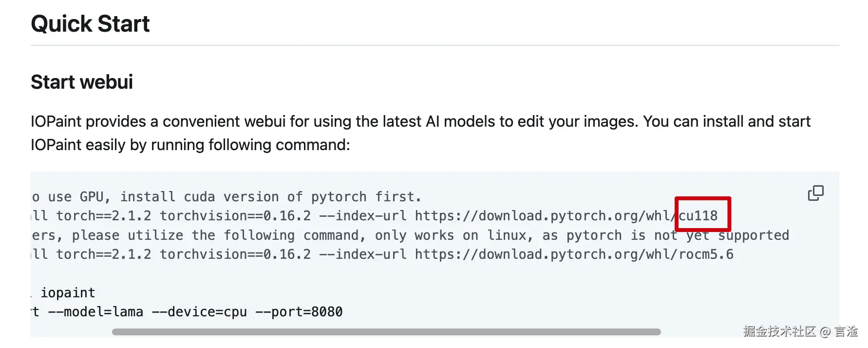
Task: Click the red-boxed cu118 text
Action: point(698,216)
